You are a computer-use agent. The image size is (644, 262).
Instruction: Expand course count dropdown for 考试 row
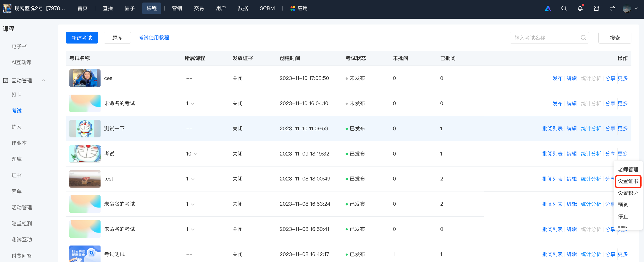click(196, 154)
